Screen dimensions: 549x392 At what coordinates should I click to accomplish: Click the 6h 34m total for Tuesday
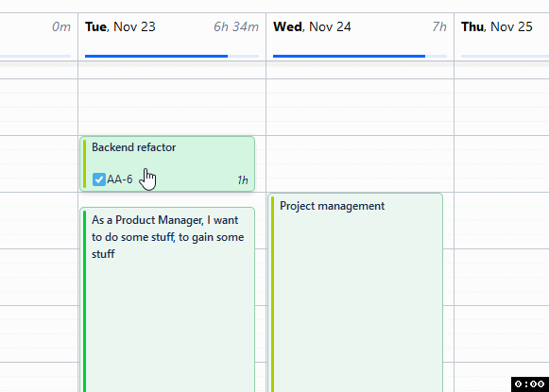236,27
